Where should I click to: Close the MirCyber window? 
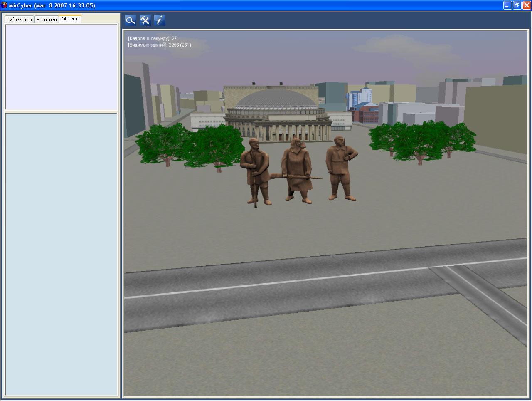pos(527,5)
